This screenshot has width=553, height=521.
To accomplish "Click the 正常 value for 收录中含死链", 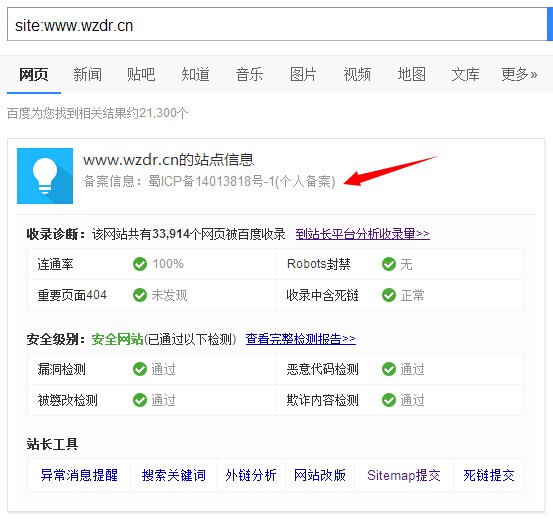I will point(412,295).
